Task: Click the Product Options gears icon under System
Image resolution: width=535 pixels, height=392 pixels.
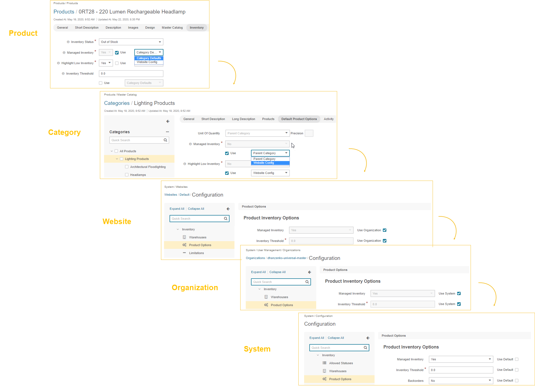Action: coord(324,379)
